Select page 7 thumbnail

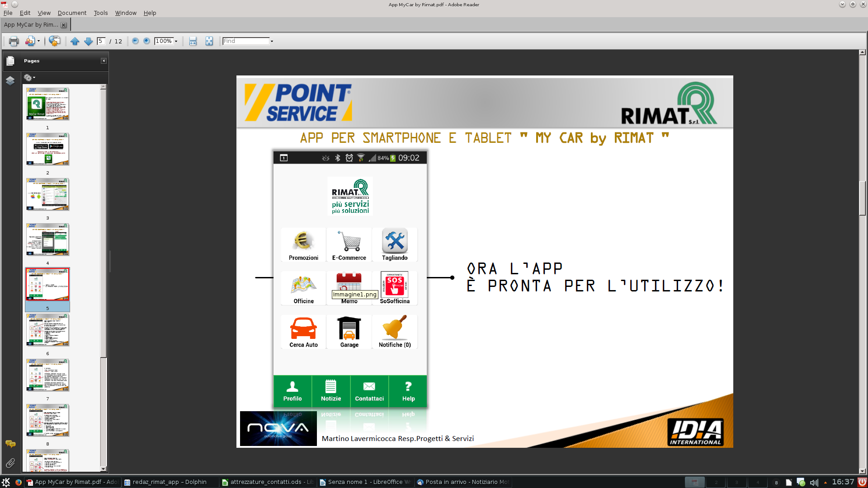point(47,375)
